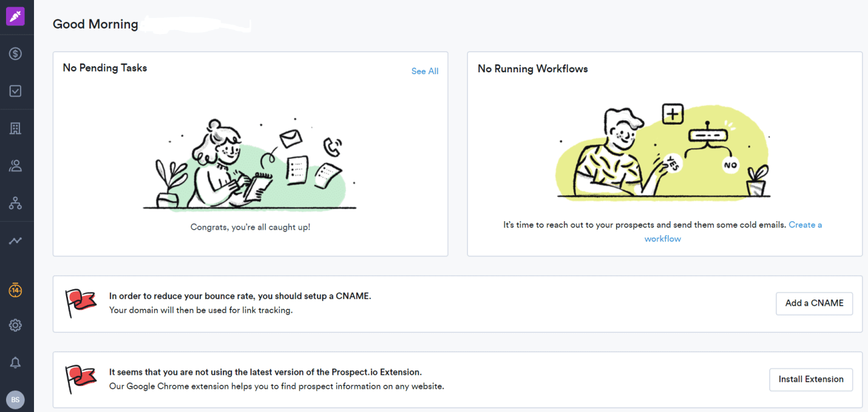Screen dimensions: 868x412
Task: Open the prospects people sidebar icon
Action: pyautogui.click(x=15, y=165)
